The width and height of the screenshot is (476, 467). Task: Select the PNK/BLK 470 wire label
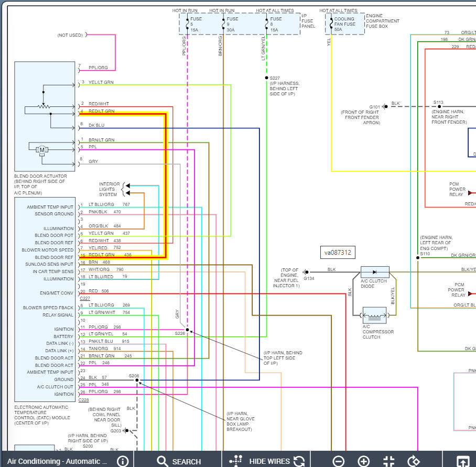click(x=104, y=212)
